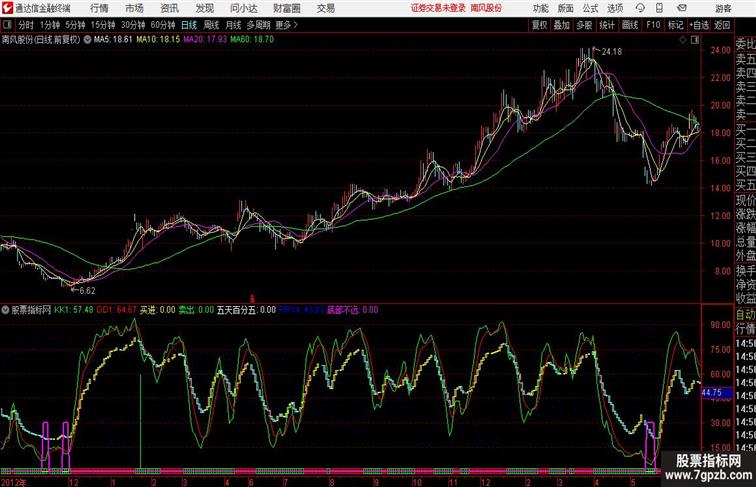Open the F10 company info button
Image resolution: width=756 pixels, height=487 pixels.
653,25
